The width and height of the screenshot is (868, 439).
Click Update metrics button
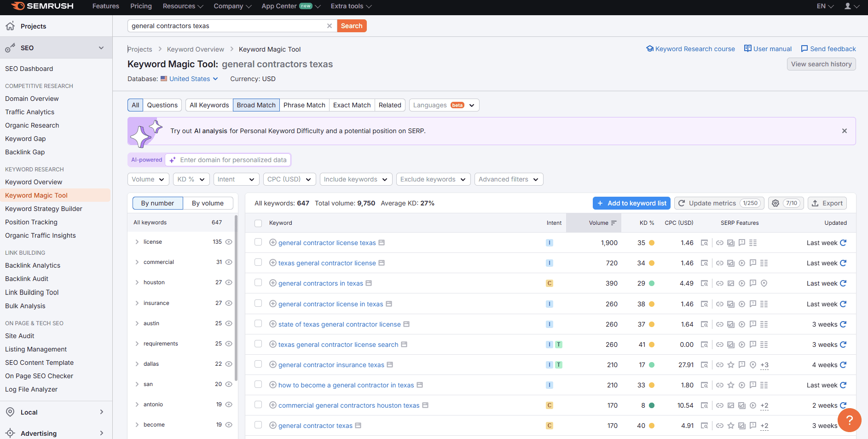[x=719, y=203]
